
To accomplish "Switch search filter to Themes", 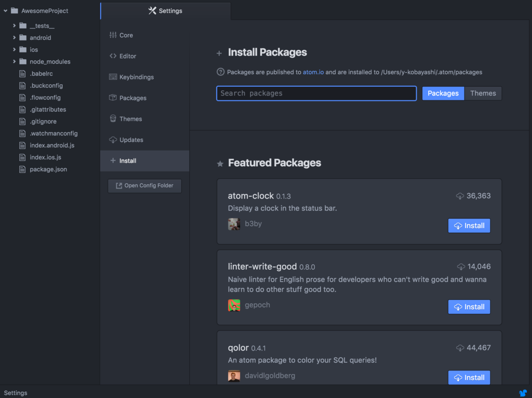I will pyautogui.click(x=483, y=94).
